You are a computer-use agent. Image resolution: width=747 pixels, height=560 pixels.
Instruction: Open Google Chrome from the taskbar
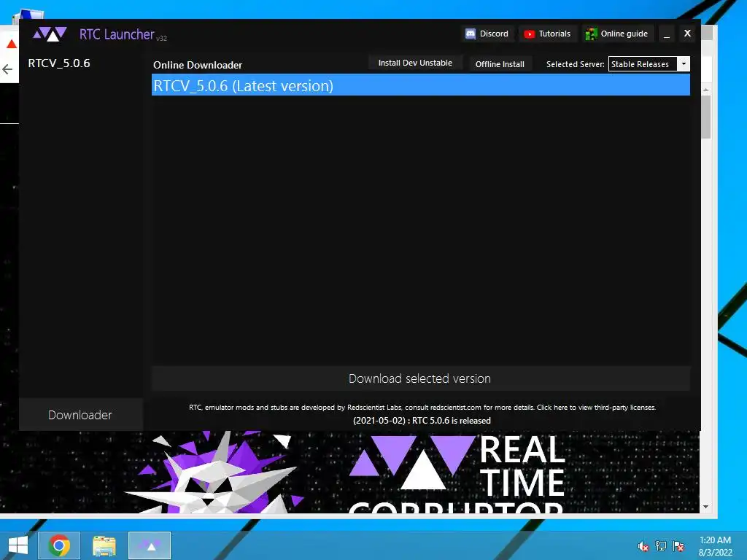(x=58, y=545)
